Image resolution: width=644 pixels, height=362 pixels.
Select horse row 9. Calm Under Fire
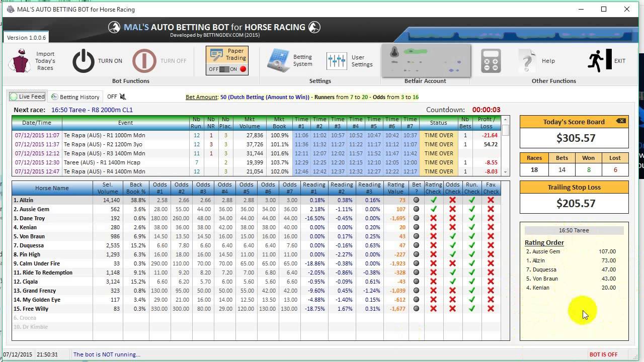(x=257, y=263)
